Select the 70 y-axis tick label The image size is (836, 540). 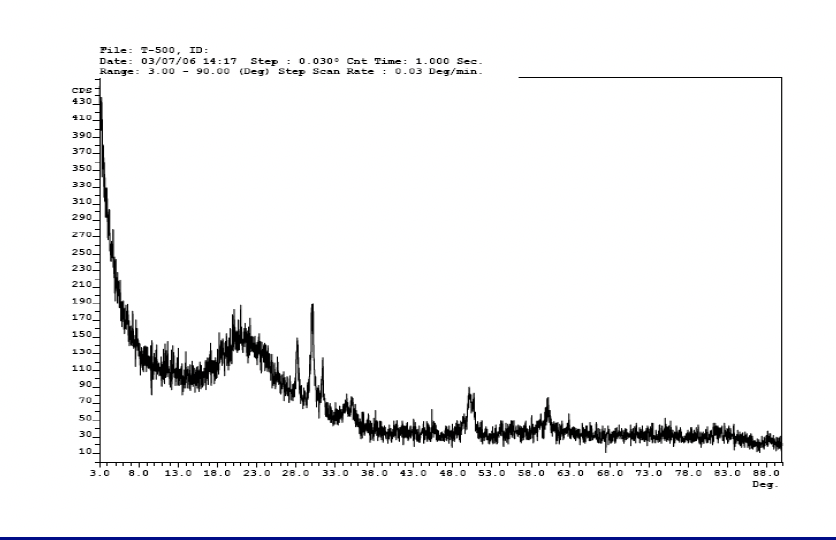pyautogui.click(x=85, y=401)
